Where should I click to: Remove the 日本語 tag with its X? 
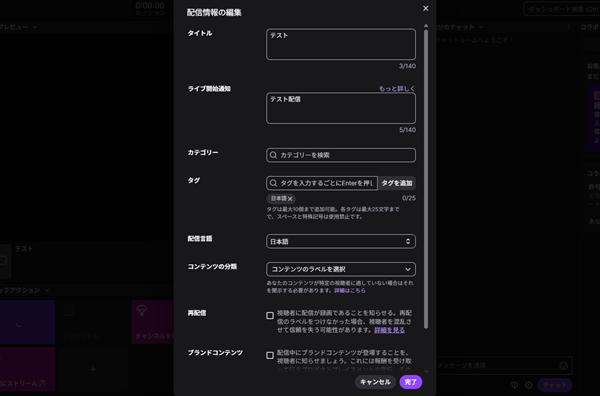[x=290, y=199]
